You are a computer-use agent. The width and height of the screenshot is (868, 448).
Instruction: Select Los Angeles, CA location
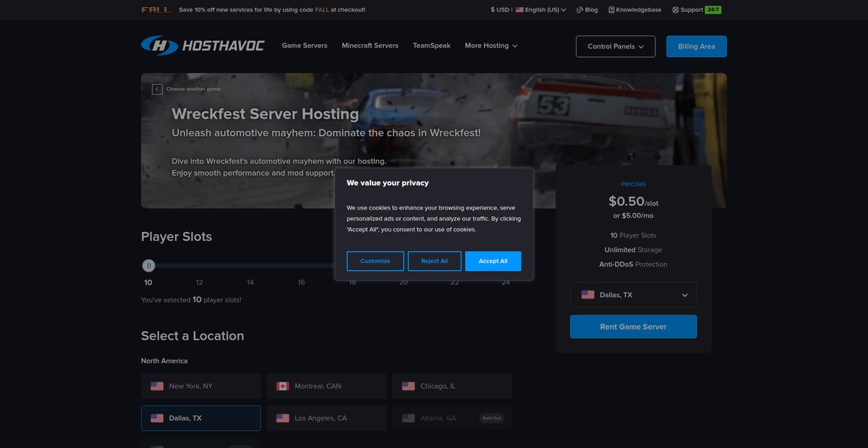point(327,418)
